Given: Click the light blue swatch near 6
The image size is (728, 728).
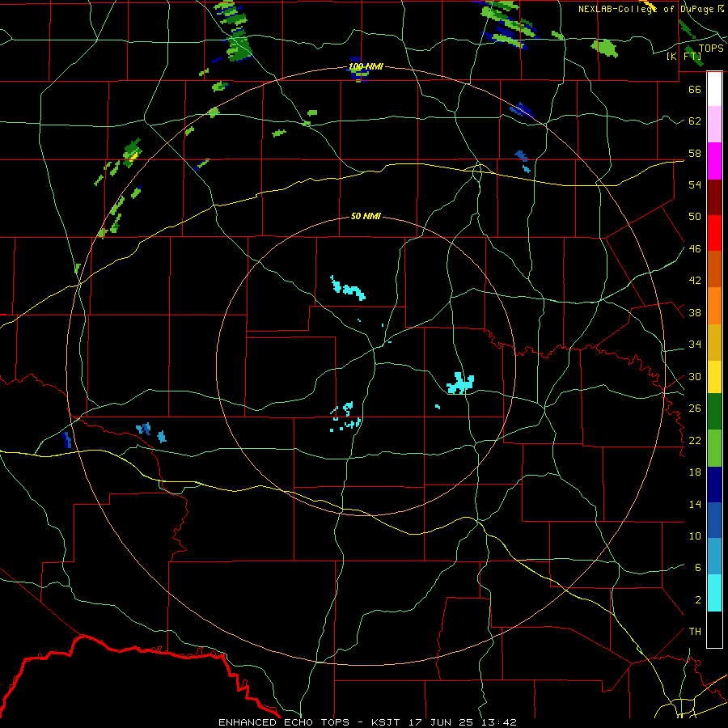Looking at the screenshot, I should (714, 557).
